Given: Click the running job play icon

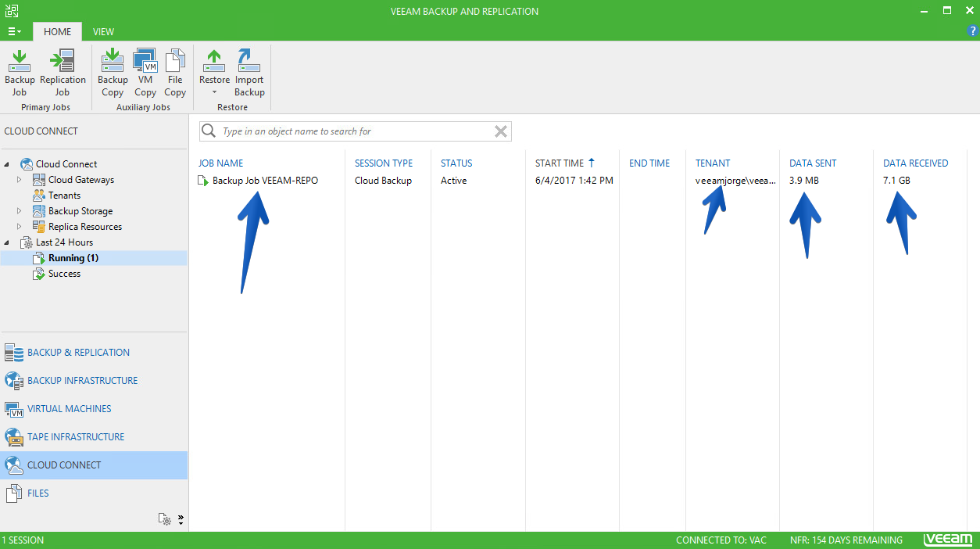Looking at the screenshot, I should coord(203,181).
